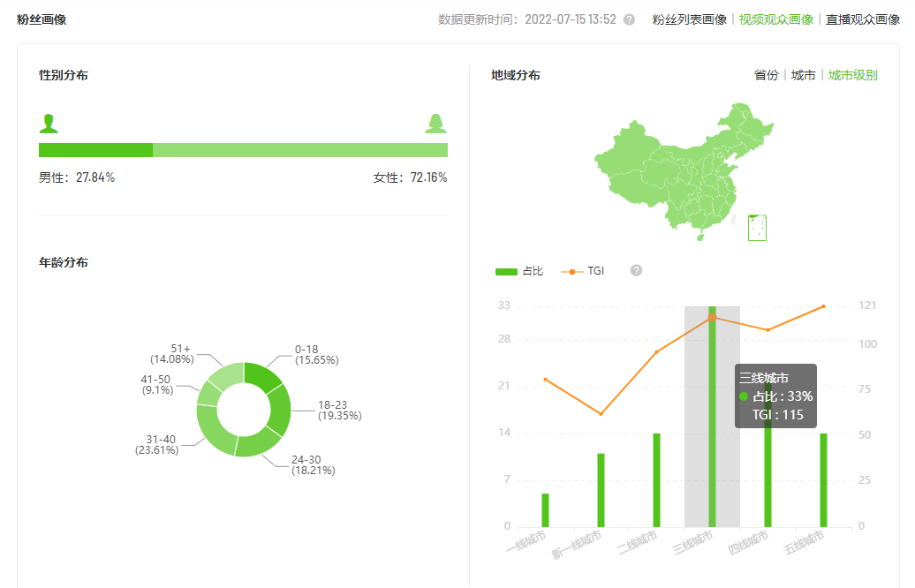Click the 三线城市 axis label

692,541
